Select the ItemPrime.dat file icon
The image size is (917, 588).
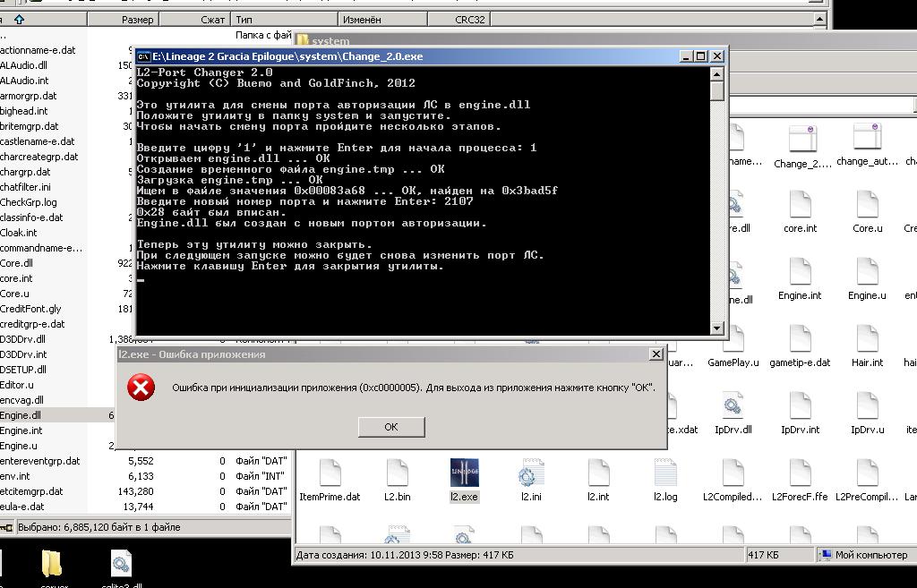coord(330,473)
